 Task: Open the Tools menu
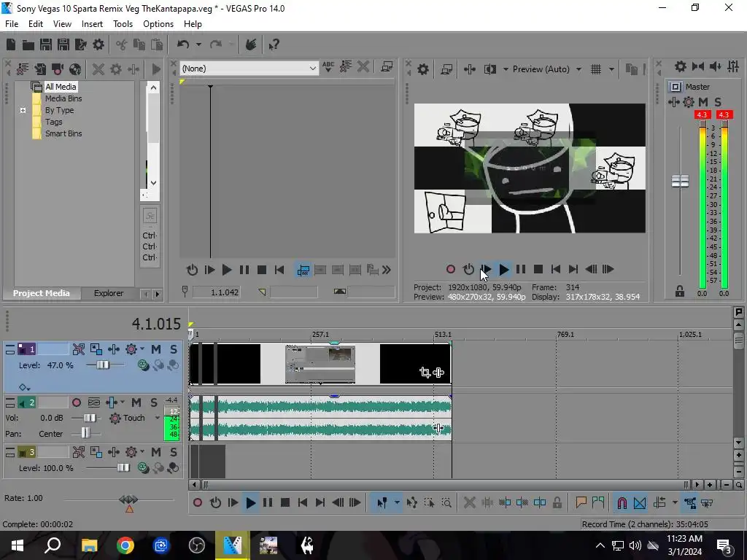pos(123,24)
